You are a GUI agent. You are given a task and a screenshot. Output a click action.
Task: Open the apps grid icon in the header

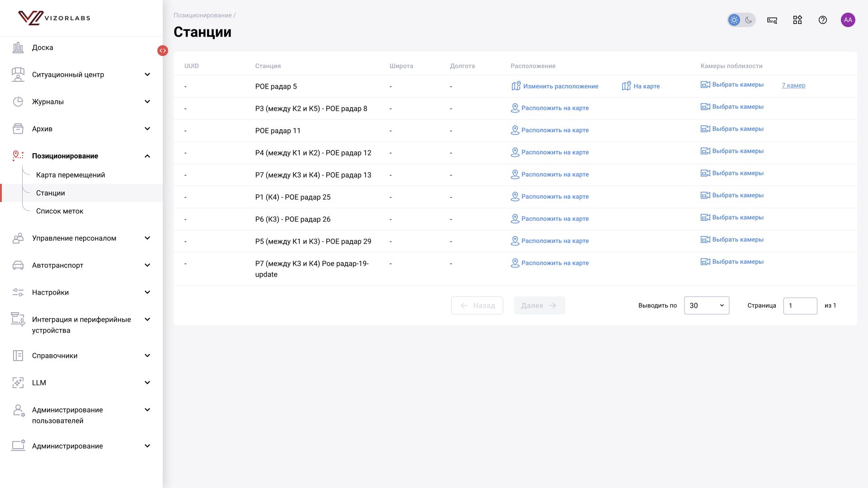click(x=797, y=20)
